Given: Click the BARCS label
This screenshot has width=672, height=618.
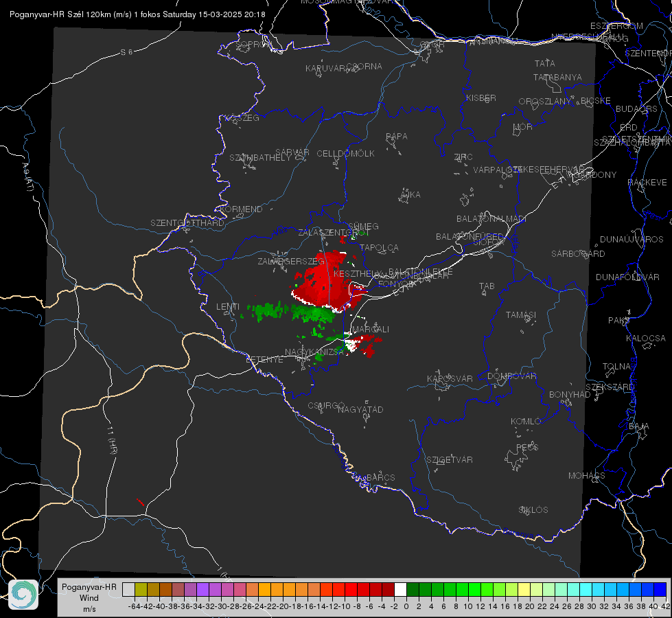Looking at the screenshot, I should tap(380, 478).
